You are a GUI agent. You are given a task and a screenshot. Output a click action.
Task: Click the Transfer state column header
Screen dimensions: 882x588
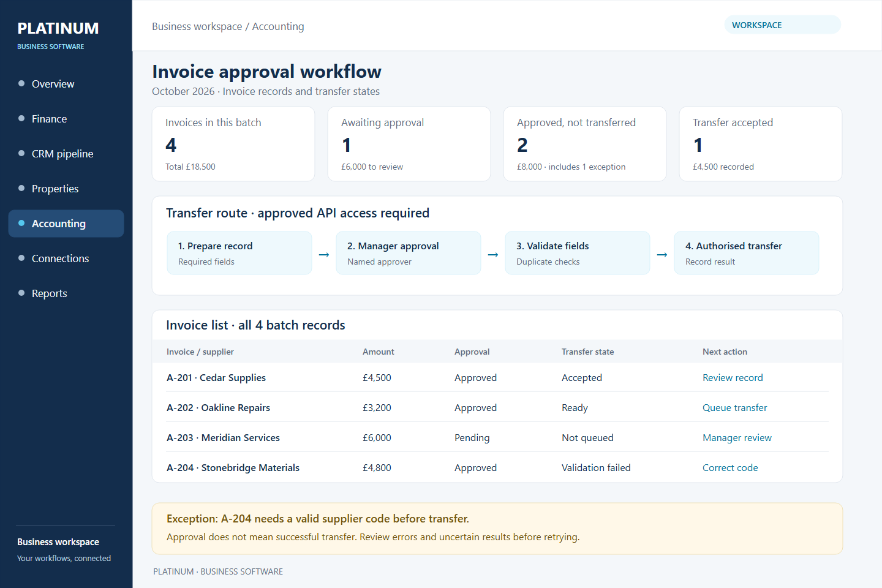(587, 352)
